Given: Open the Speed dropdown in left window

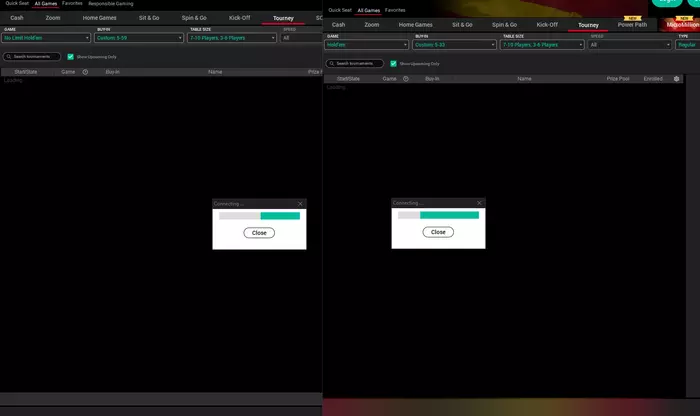Looking at the screenshot, I should (x=301, y=38).
